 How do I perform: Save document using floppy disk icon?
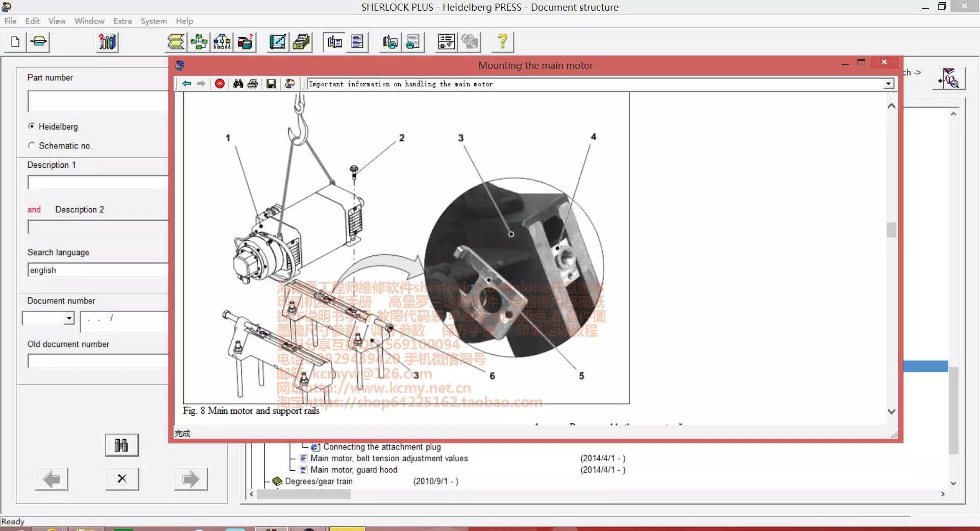(x=271, y=84)
